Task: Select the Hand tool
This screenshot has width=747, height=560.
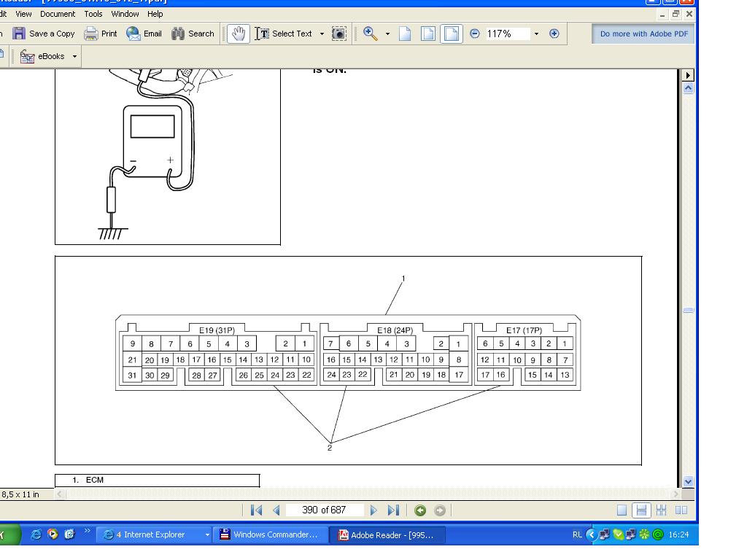Action: [238, 34]
